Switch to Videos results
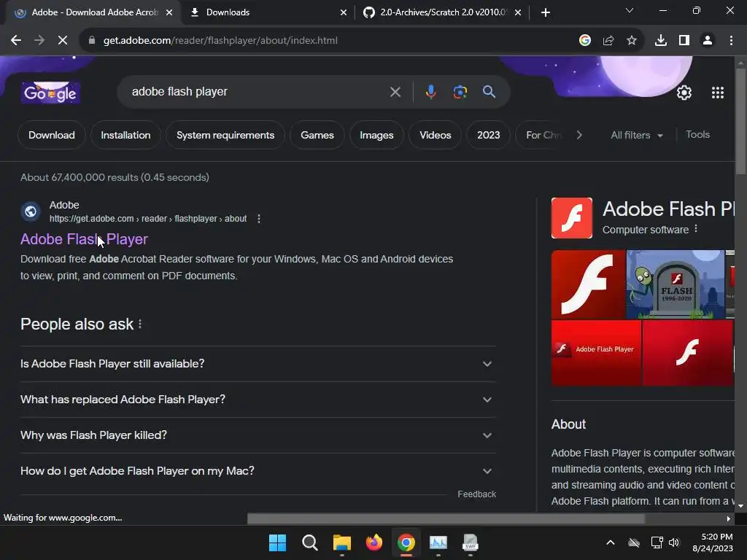The width and height of the screenshot is (747, 560). [x=436, y=135]
